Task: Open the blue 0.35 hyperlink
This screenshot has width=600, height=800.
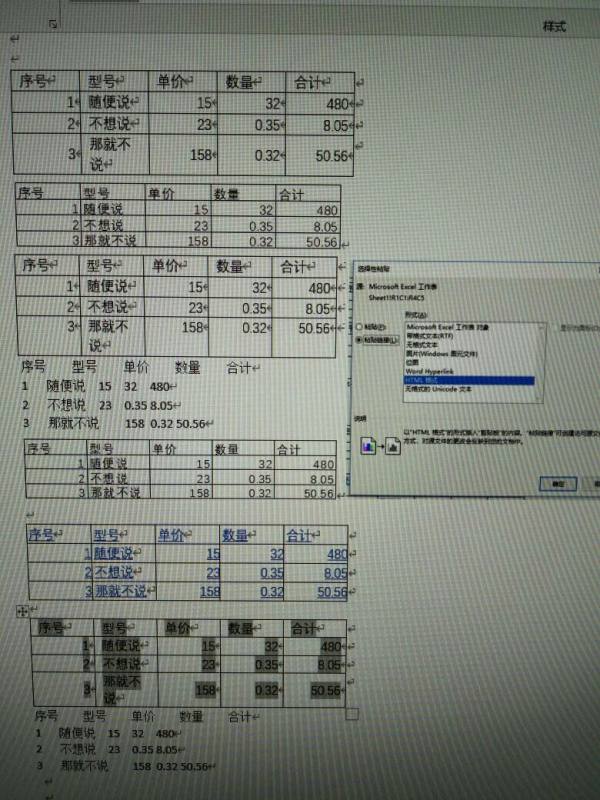Action: [272, 573]
